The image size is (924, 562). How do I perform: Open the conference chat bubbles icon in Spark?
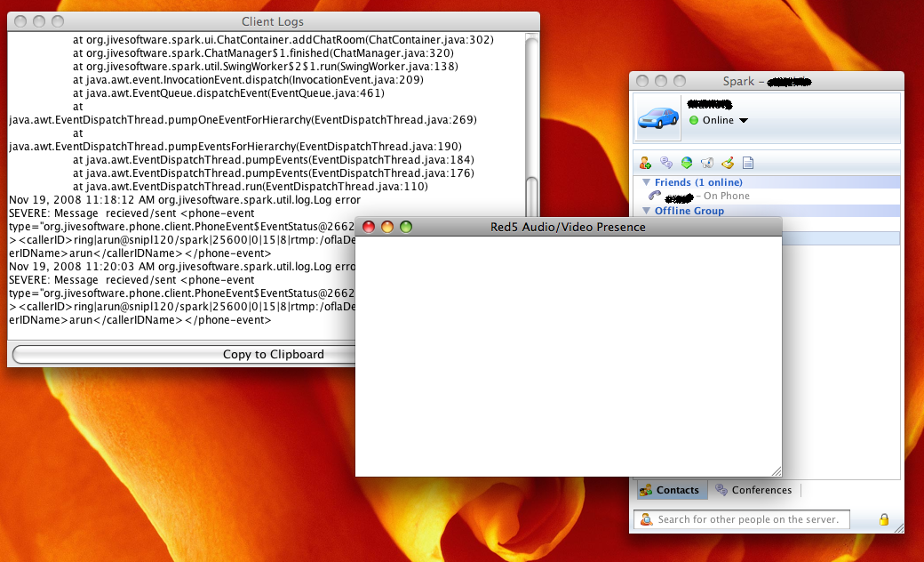tap(665, 163)
